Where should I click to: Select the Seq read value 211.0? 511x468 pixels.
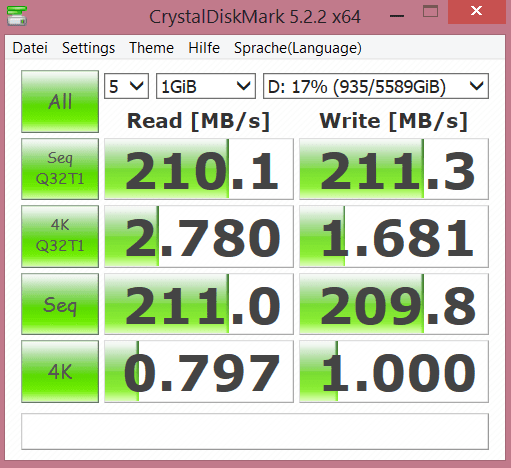click(199, 304)
